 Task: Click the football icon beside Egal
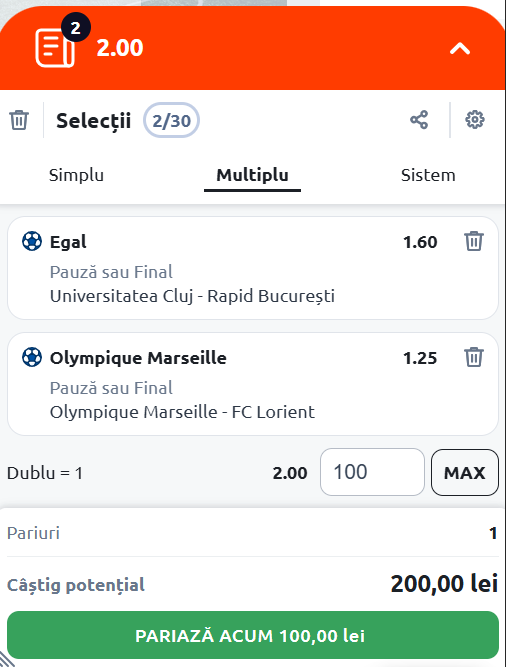pyautogui.click(x=32, y=241)
